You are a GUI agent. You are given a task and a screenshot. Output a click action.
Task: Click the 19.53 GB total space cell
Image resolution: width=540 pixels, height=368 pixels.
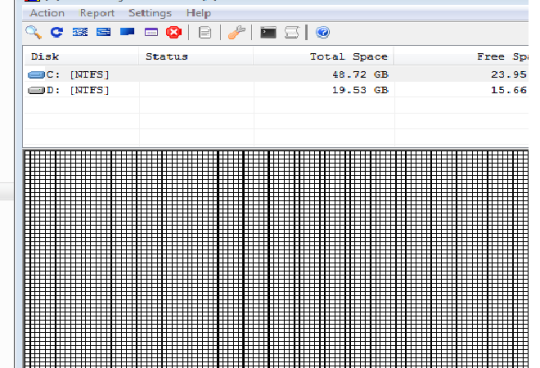click(360, 90)
